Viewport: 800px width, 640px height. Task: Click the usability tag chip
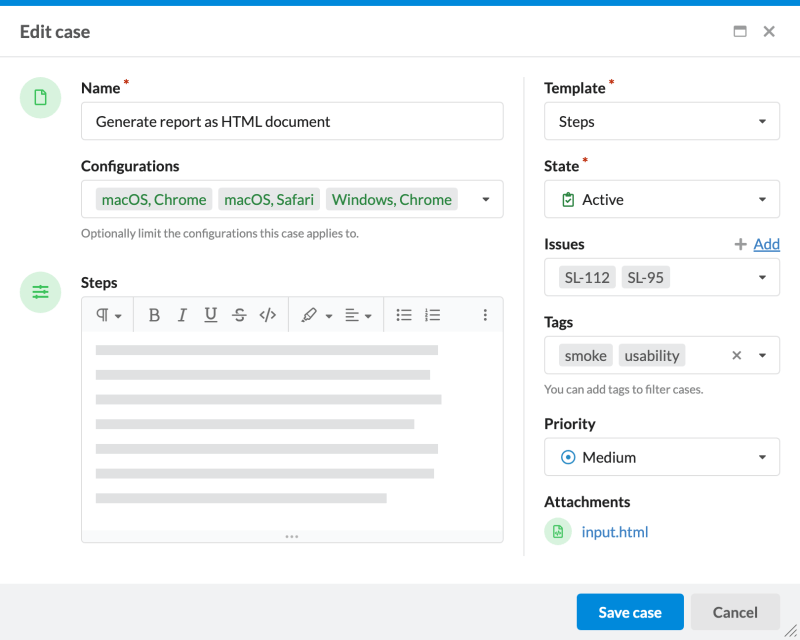[652, 355]
